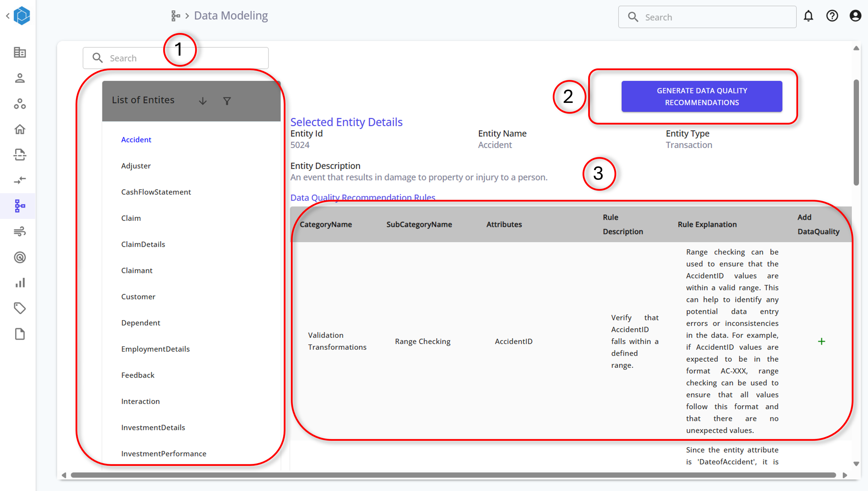The image size is (868, 491).
Task: Toggle the help question mark icon
Action: click(832, 16)
